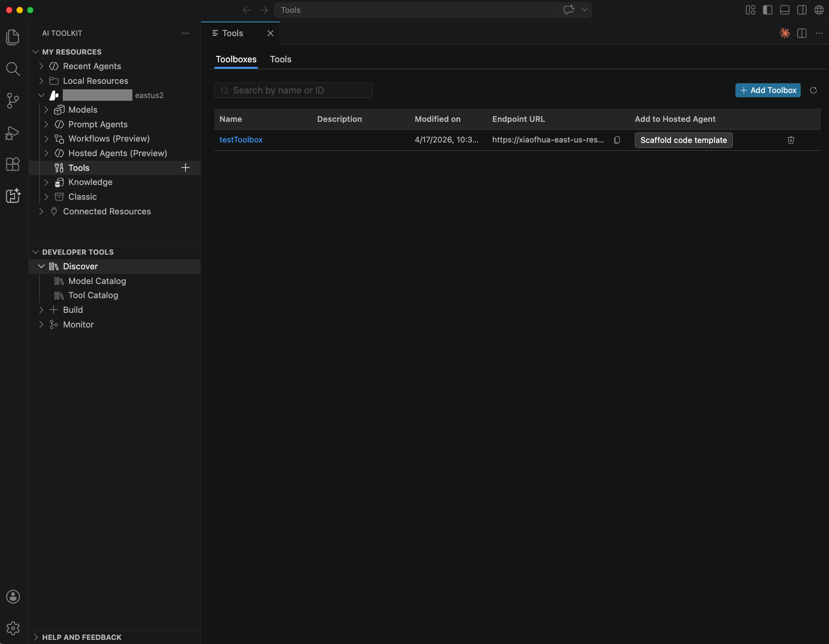Viewport: 829px width, 644px height.
Task: Click the orange starburst icon in editor toolbar
Action: [785, 33]
